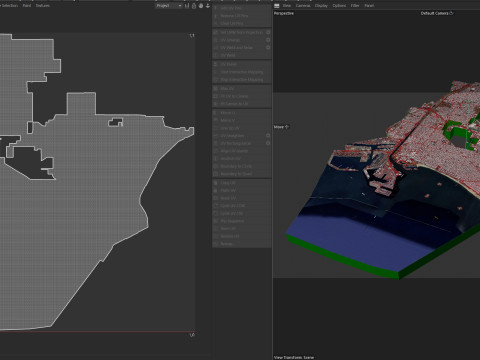Select the Max UV command
The width and height of the screenshot is (480, 360).
click(x=242, y=89)
